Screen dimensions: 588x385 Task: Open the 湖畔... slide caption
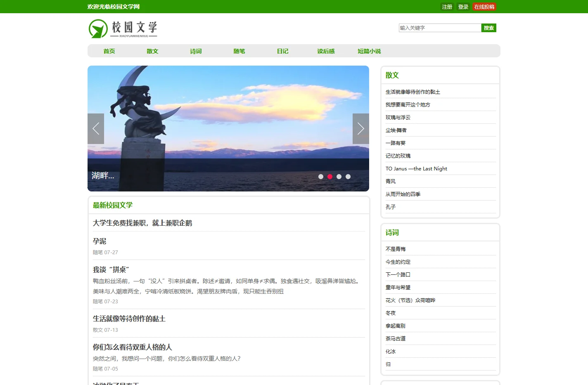coord(103,175)
